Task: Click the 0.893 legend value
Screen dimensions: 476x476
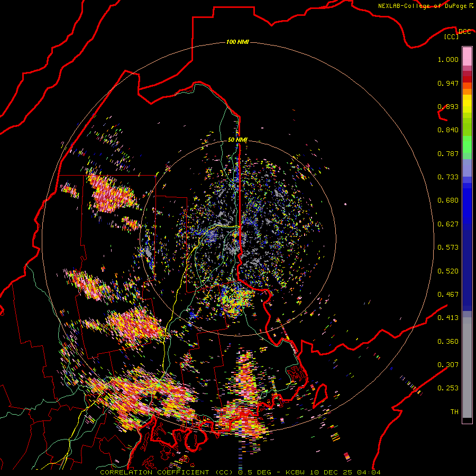Action: point(448,106)
